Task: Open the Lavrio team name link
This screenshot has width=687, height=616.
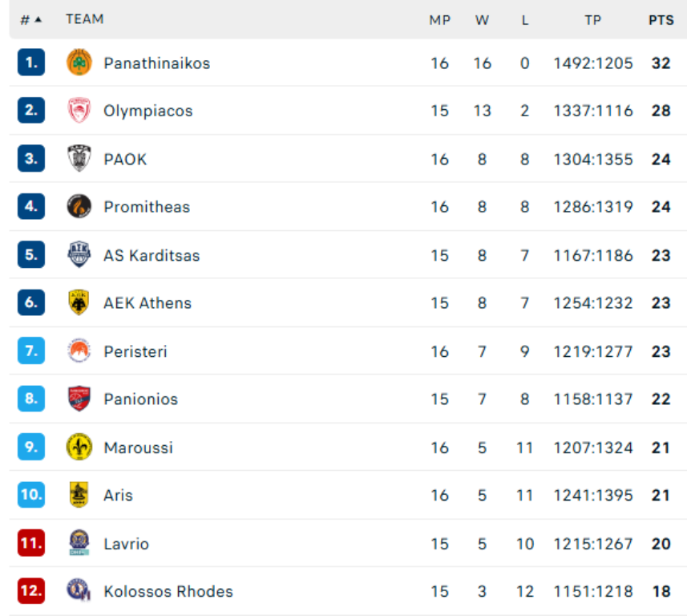Action: point(126,544)
